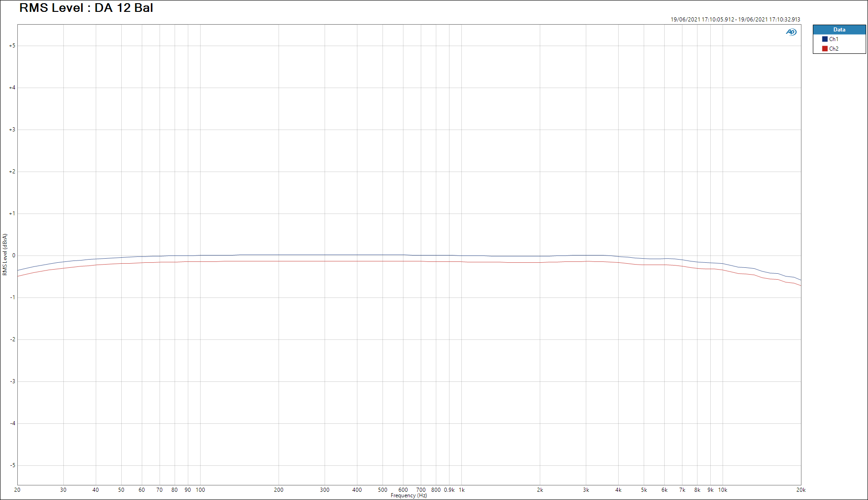Image resolution: width=868 pixels, height=500 pixels.
Task: Click the graph title RMS Level : DA 12 Bal
Action: pos(86,8)
